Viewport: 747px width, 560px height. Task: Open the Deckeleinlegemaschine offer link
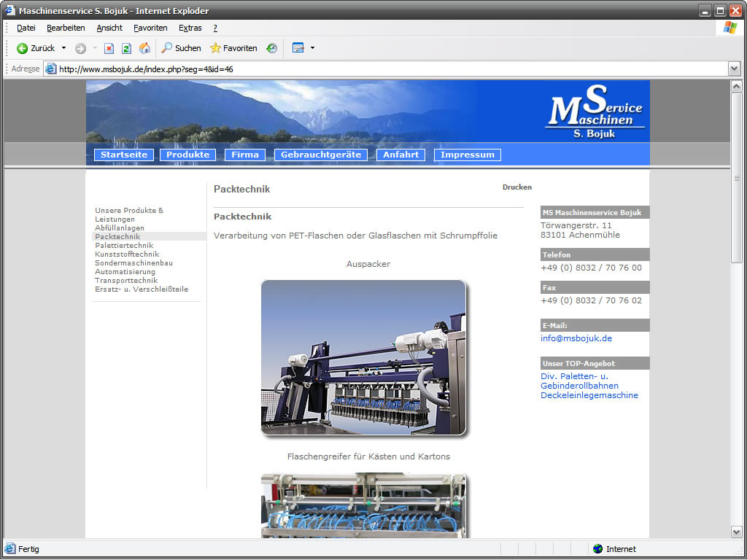589,395
